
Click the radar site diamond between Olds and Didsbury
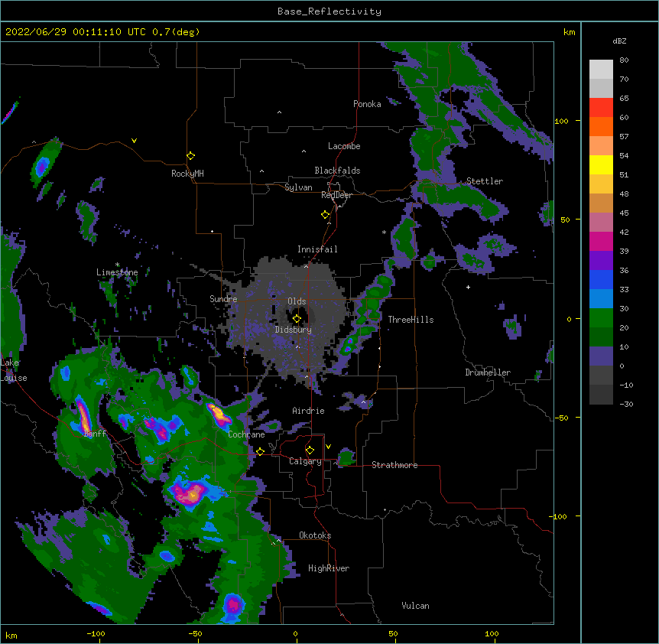297,318
